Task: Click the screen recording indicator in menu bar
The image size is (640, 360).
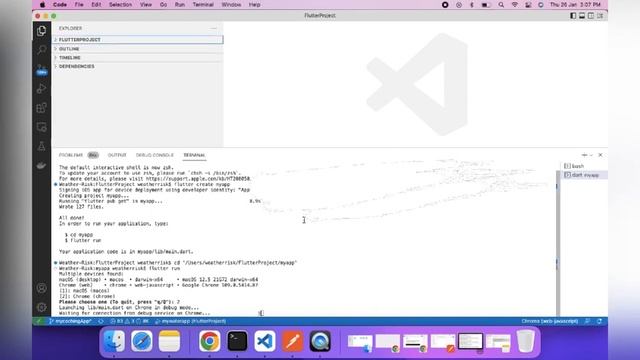Action: [445, 5]
